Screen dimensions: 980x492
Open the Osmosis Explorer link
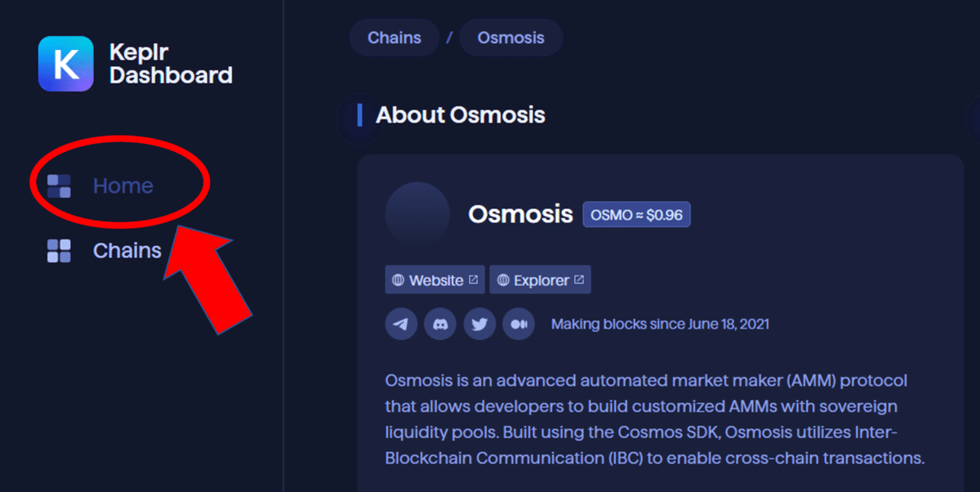(x=541, y=280)
